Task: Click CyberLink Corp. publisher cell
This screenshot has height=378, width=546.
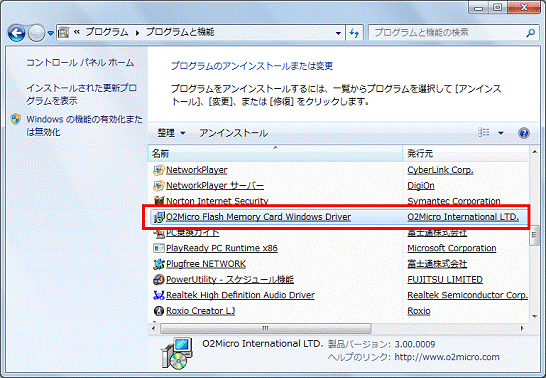Action: coord(440,170)
